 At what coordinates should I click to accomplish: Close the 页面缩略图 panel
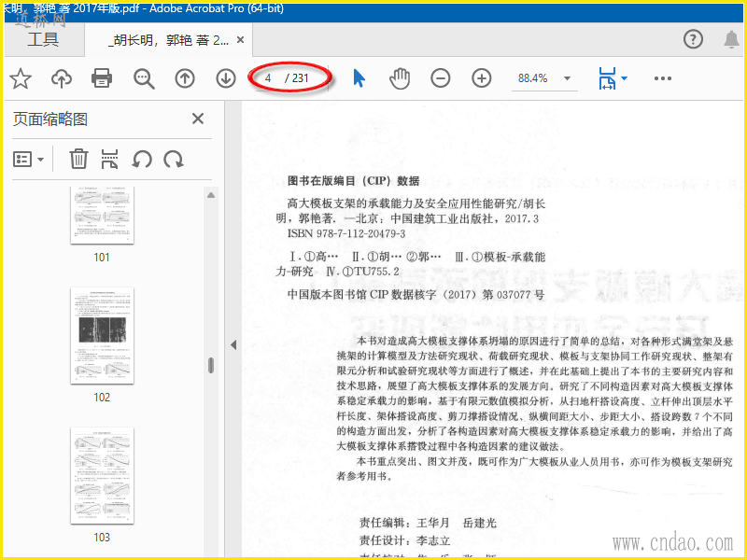tap(198, 119)
